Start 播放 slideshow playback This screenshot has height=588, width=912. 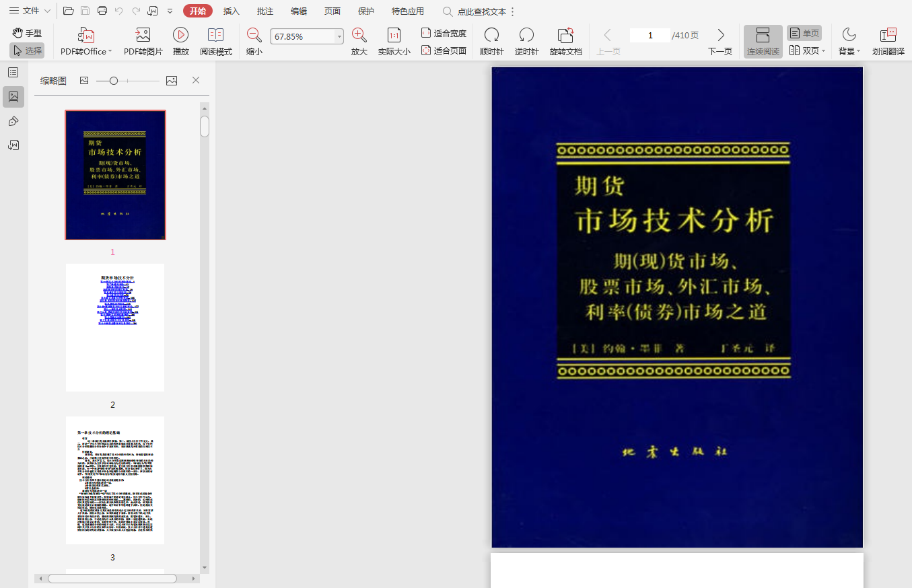180,42
